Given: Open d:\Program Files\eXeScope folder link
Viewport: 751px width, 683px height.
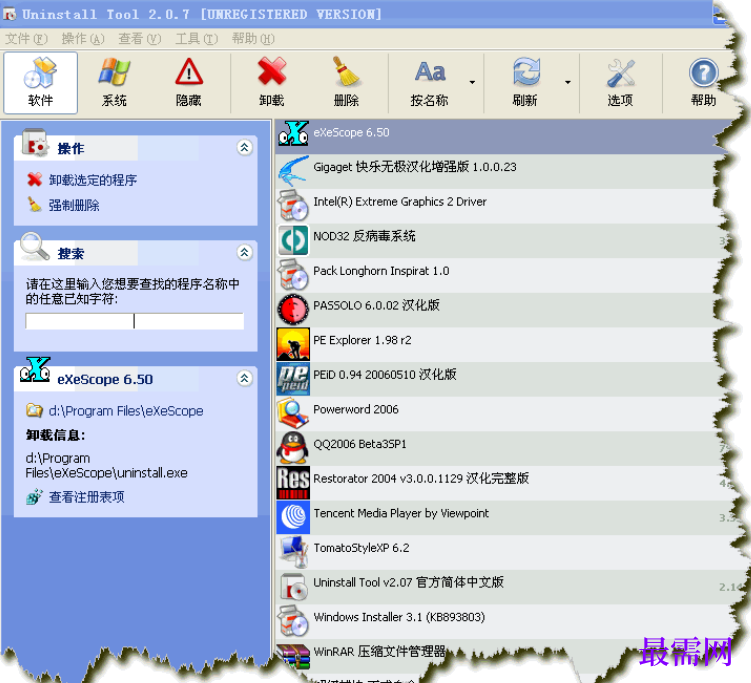Looking at the screenshot, I should point(126,411).
